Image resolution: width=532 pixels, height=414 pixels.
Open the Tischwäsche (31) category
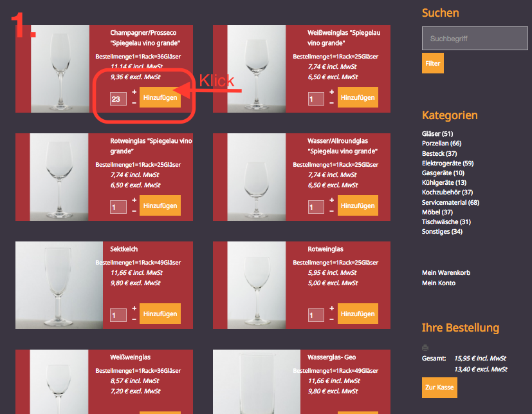(x=446, y=222)
